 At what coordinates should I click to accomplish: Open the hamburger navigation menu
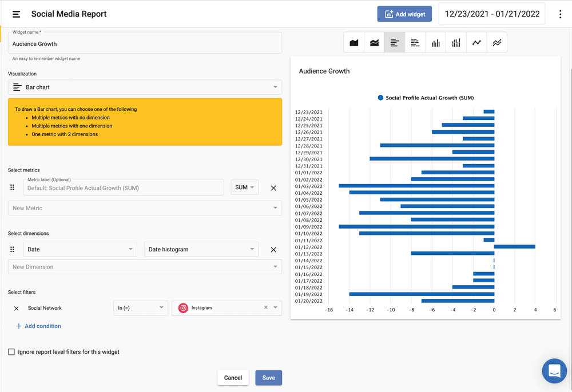point(16,14)
